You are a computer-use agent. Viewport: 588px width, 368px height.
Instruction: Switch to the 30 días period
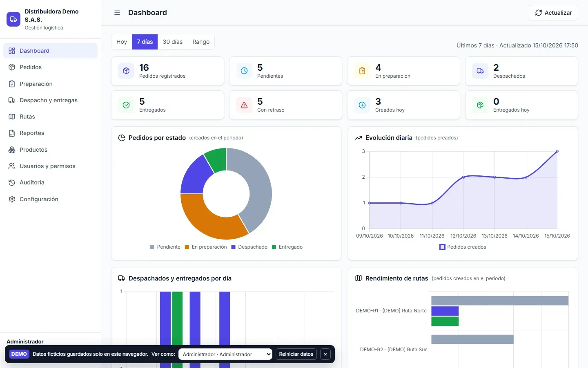pos(173,42)
